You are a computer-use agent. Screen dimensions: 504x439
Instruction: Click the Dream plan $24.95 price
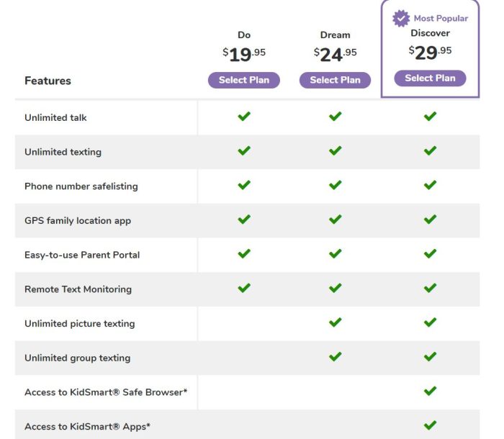[335, 53]
